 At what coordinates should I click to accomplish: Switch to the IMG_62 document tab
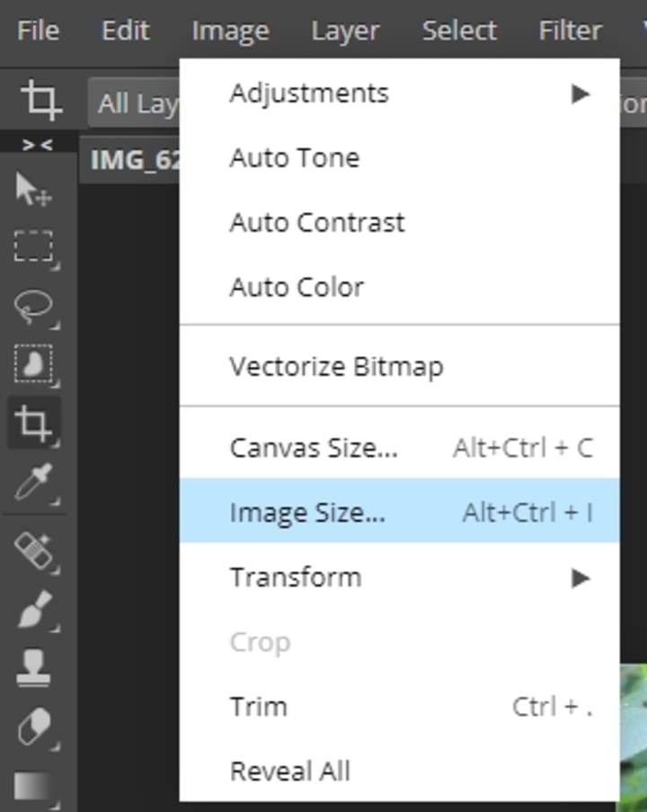pos(135,161)
